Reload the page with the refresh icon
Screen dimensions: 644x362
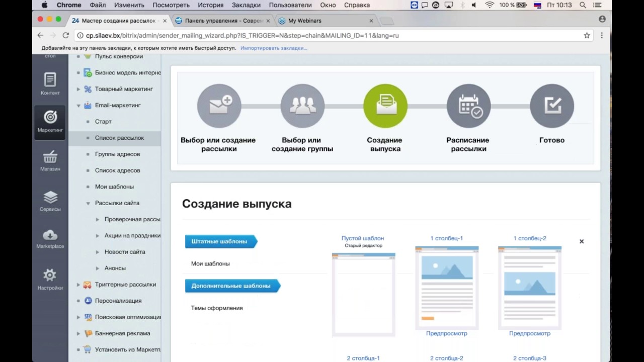65,35
